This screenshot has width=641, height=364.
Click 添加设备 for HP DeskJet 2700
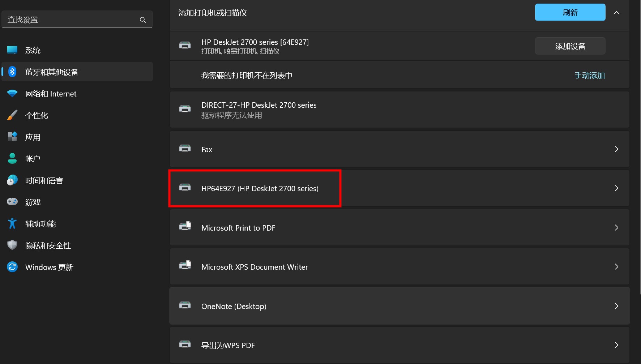click(570, 46)
